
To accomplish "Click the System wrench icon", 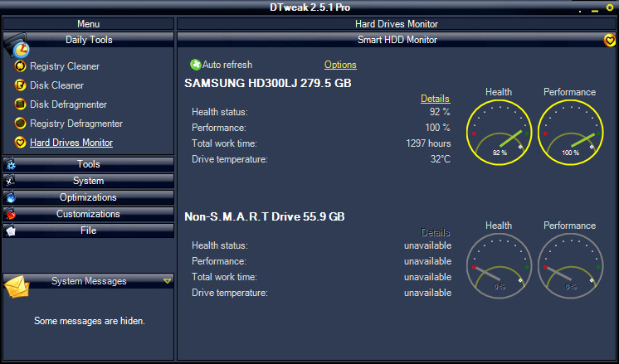I will pyautogui.click(x=9, y=181).
